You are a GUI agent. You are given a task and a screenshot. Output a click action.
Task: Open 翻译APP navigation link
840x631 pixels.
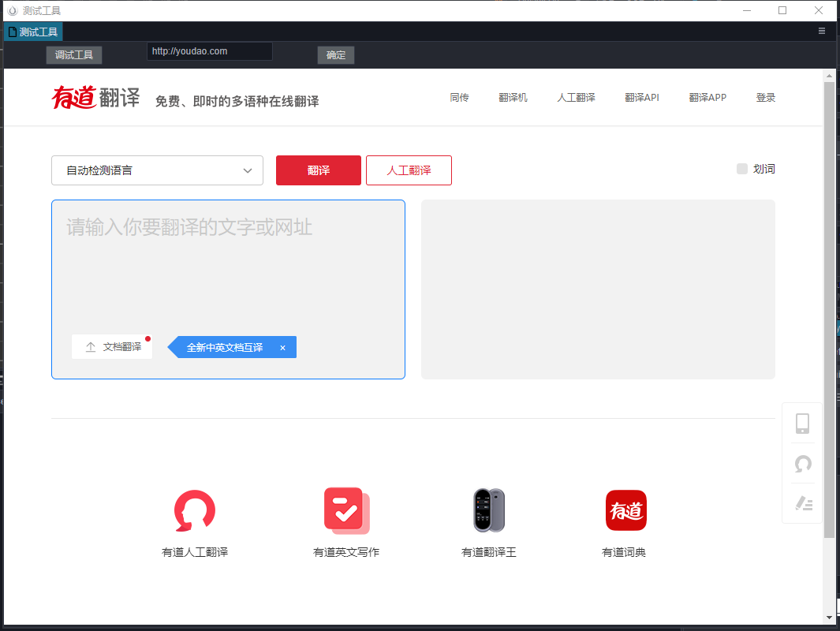point(707,98)
